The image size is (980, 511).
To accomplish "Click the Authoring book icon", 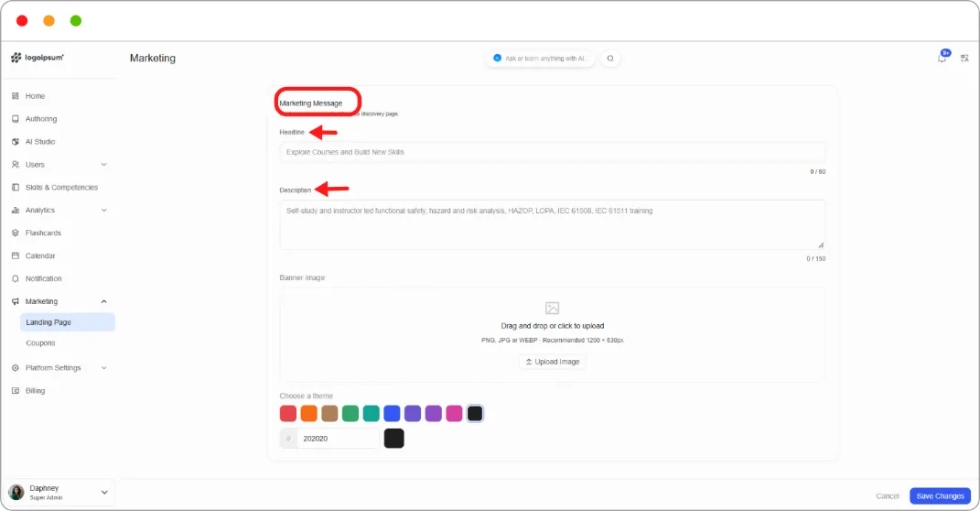I will [16, 119].
